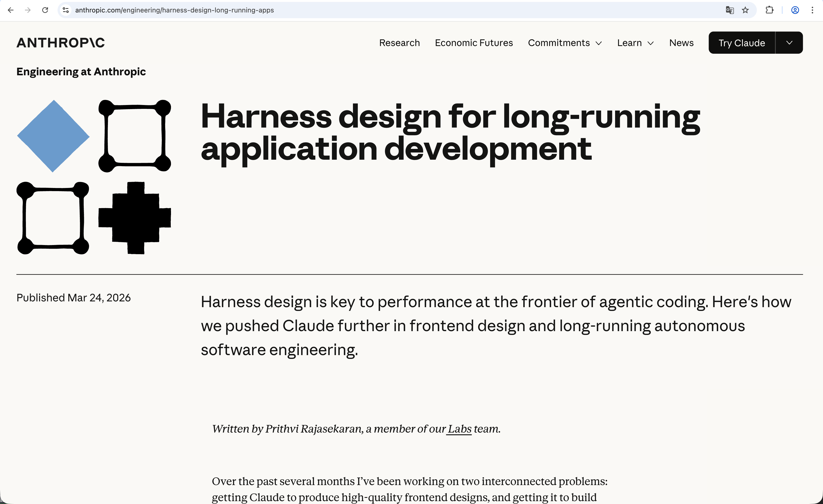Viewport: 823px width, 504px height.
Task: Open the Research nav item
Action: pos(399,43)
